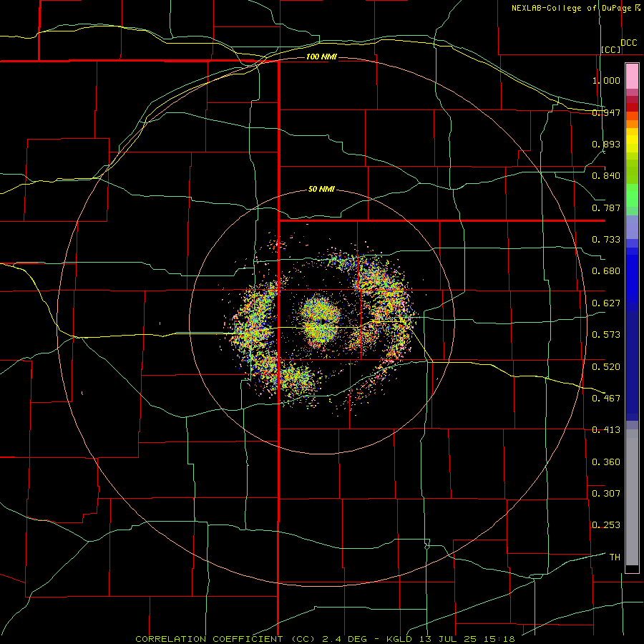The image size is (644, 644).
Task: Click the 0.733 scale value
Action: coord(606,240)
